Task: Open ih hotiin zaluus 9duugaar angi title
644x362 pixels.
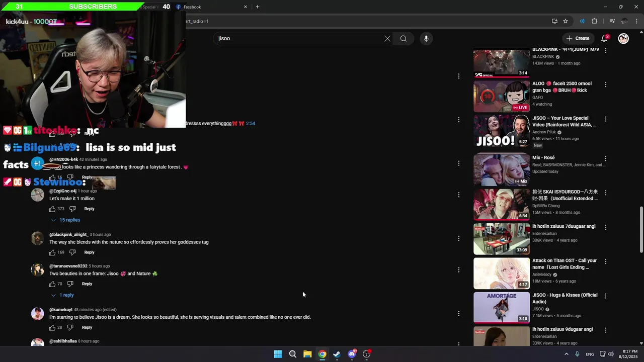Action: pyautogui.click(x=562, y=329)
